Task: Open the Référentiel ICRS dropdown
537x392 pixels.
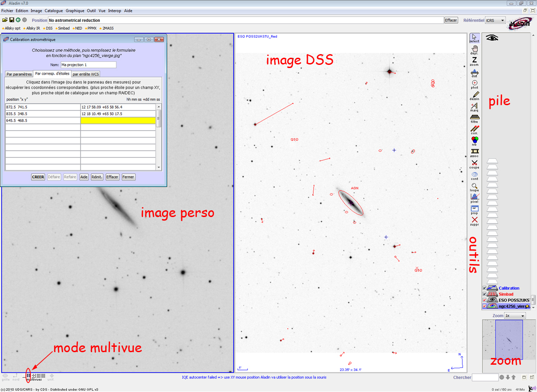Action: 495,20
